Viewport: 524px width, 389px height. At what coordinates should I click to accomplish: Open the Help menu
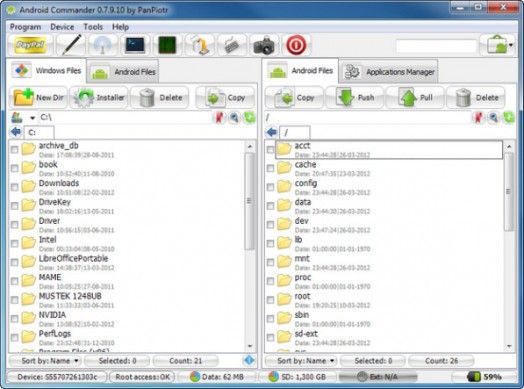point(120,27)
